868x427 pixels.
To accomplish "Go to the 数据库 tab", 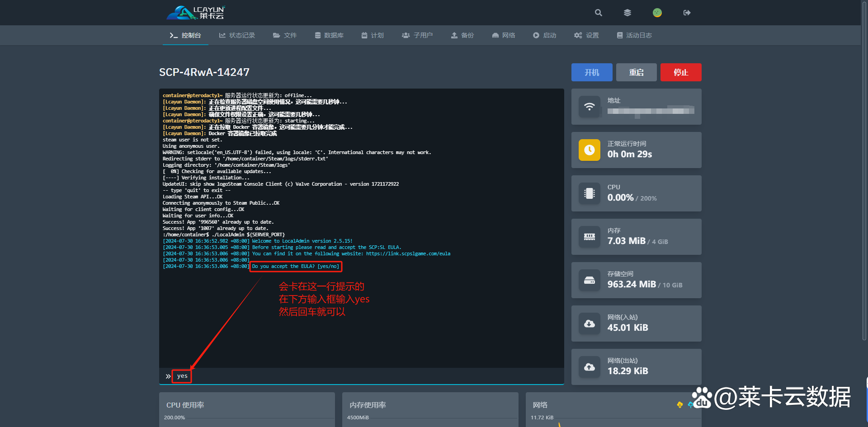I will click(x=329, y=35).
